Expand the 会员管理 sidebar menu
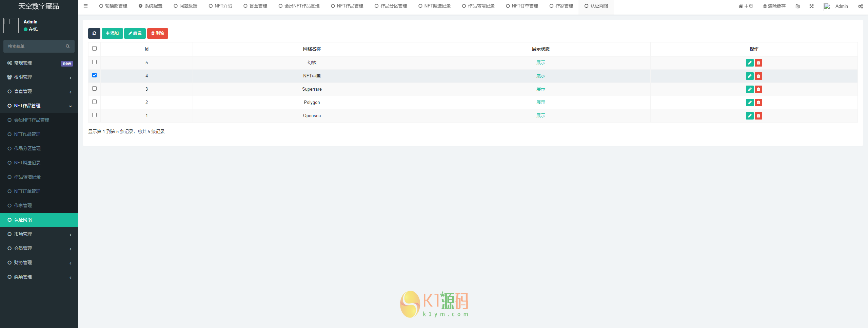 click(39, 248)
